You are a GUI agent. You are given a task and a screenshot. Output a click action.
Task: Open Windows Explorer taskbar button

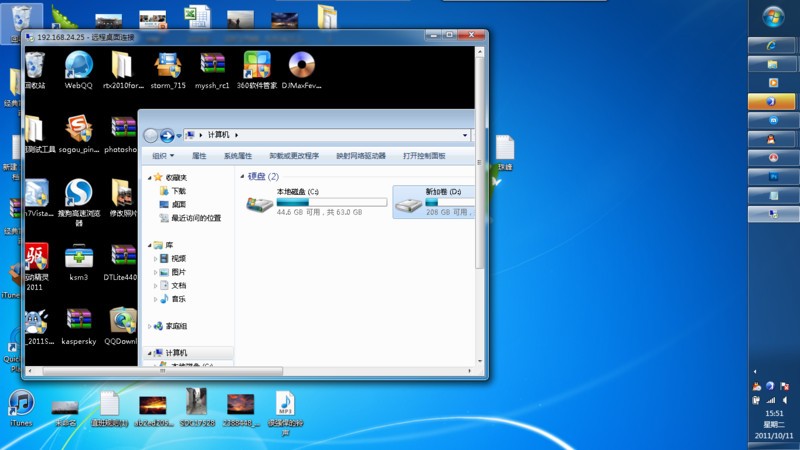pyautogui.click(x=771, y=64)
